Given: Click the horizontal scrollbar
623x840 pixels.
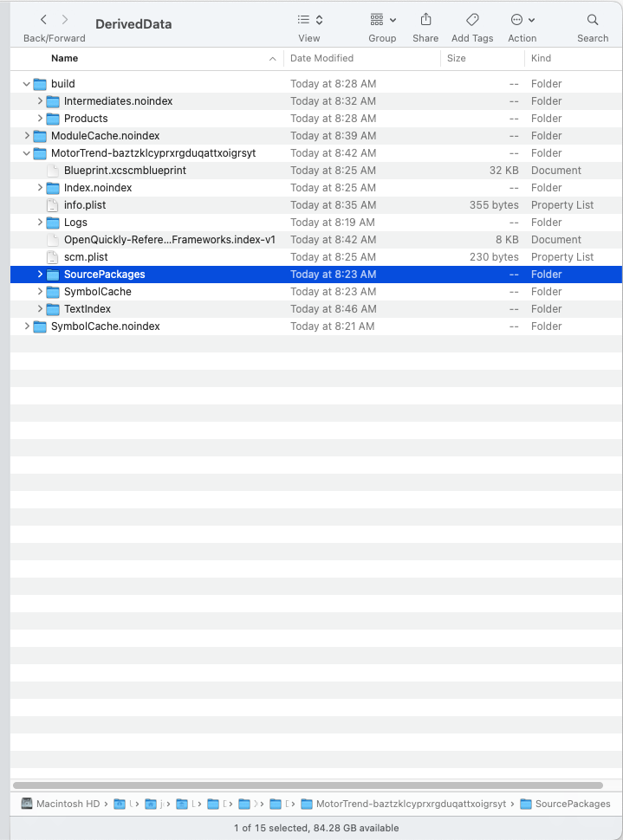Looking at the screenshot, I should 308,785.
